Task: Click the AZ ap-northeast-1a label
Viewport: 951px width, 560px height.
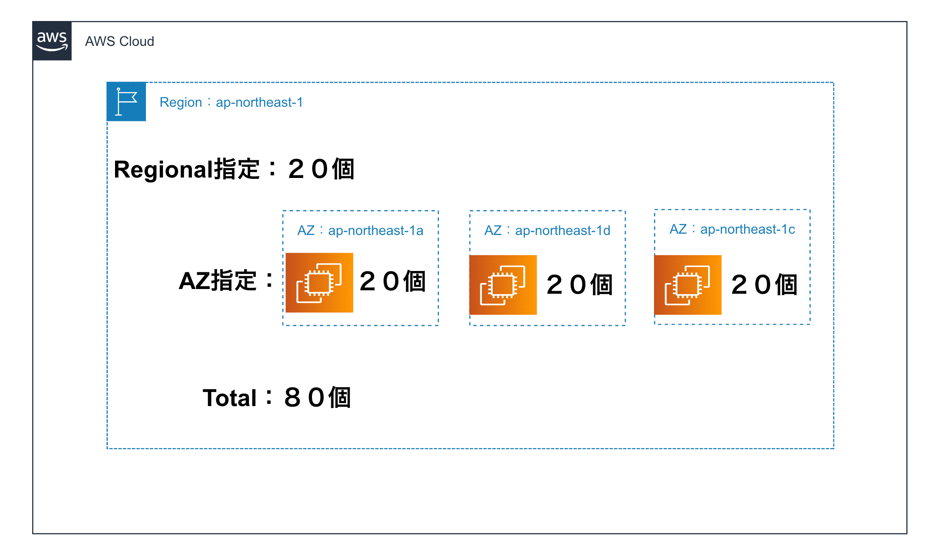Action: (360, 231)
